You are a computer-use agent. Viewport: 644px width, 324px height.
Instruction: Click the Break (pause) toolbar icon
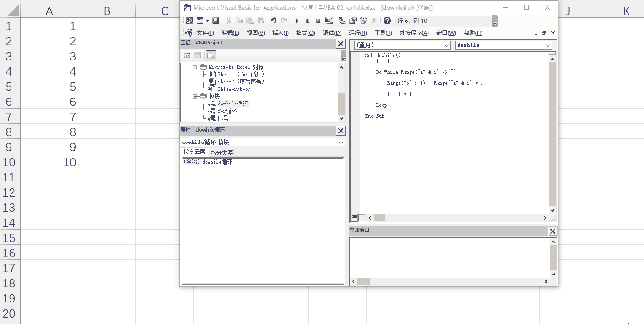coord(308,21)
